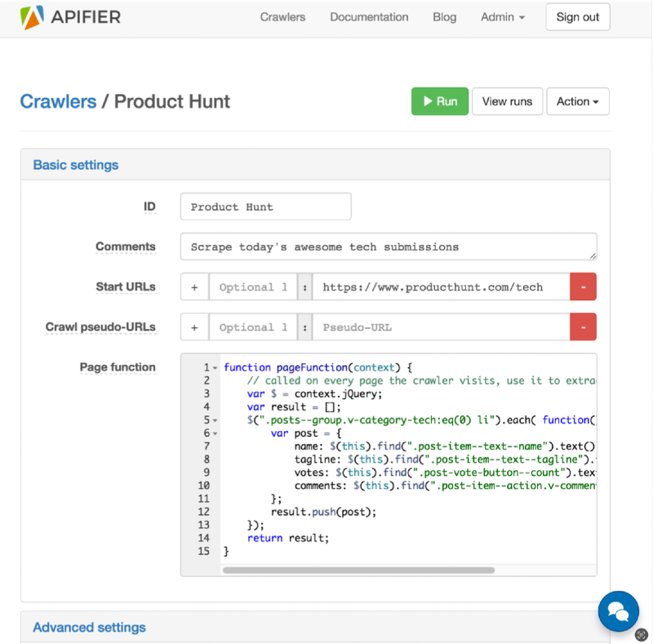Image resolution: width=653 pixels, height=644 pixels.
Task: Click the Crawl pseudo-URLs label
Action: (x=100, y=327)
